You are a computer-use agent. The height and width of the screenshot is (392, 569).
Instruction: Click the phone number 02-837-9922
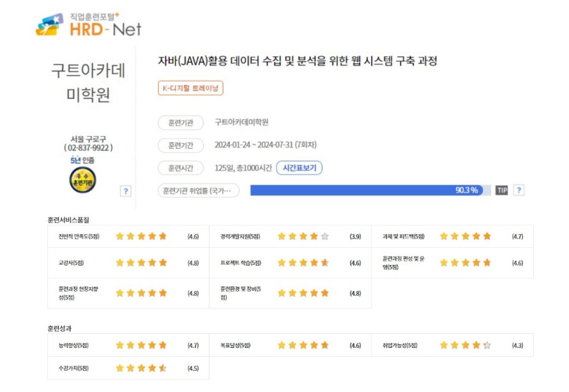point(88,147)
